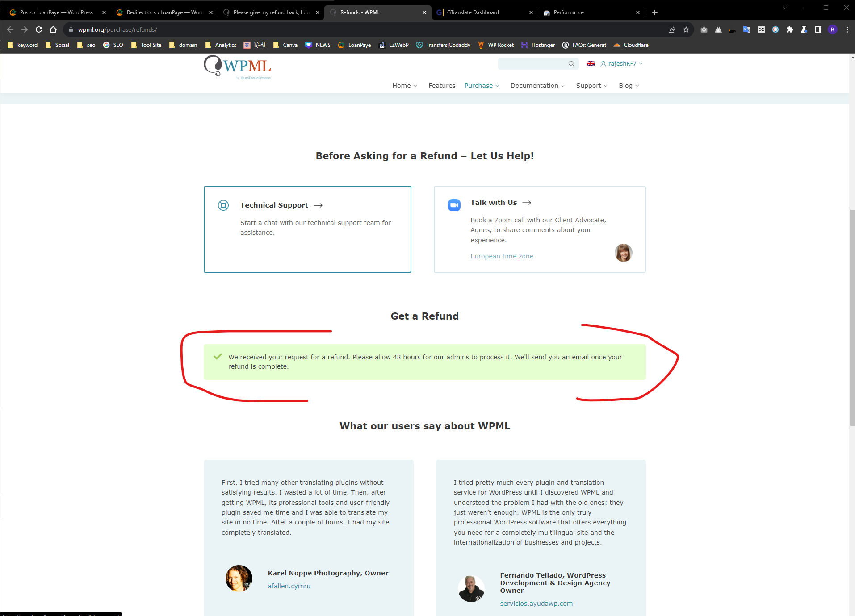
Task: Open the Social bookmark folder
Action: [x=58, y=45]
